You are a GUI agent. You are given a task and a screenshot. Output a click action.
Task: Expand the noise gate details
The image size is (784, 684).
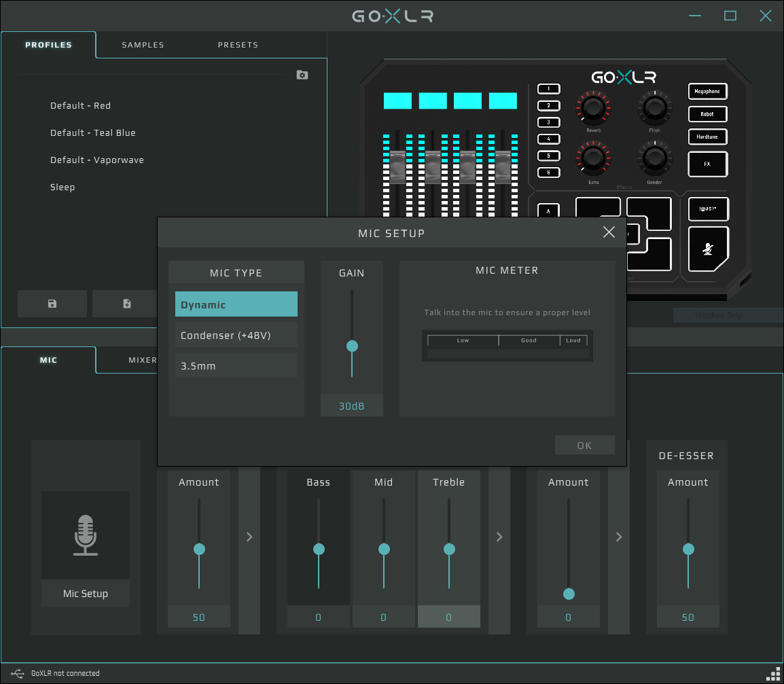249,537
